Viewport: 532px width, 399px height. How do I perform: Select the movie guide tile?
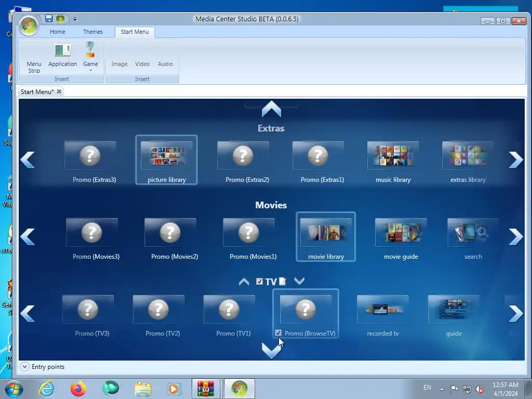pos(401,239)
